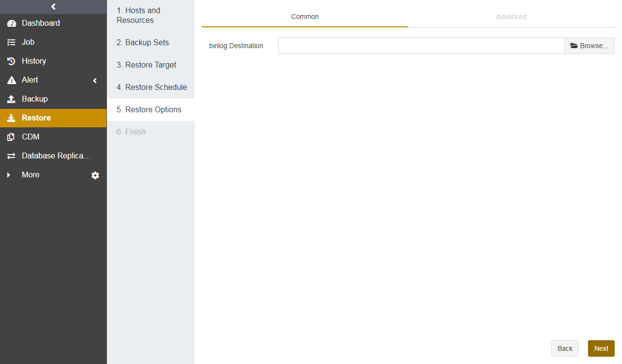Go to step 1 Hosts and Resources
This screenshot has height=364, width=622.
(151, 15)
